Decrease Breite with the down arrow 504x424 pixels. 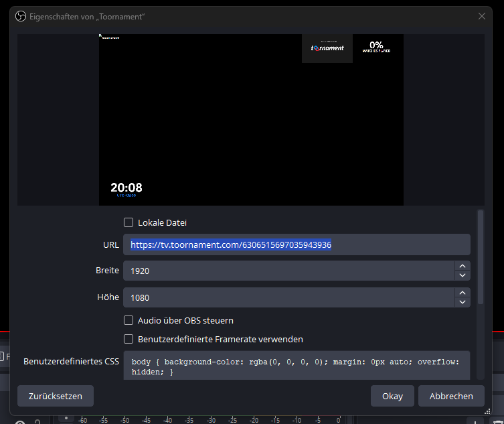(462, 275)
